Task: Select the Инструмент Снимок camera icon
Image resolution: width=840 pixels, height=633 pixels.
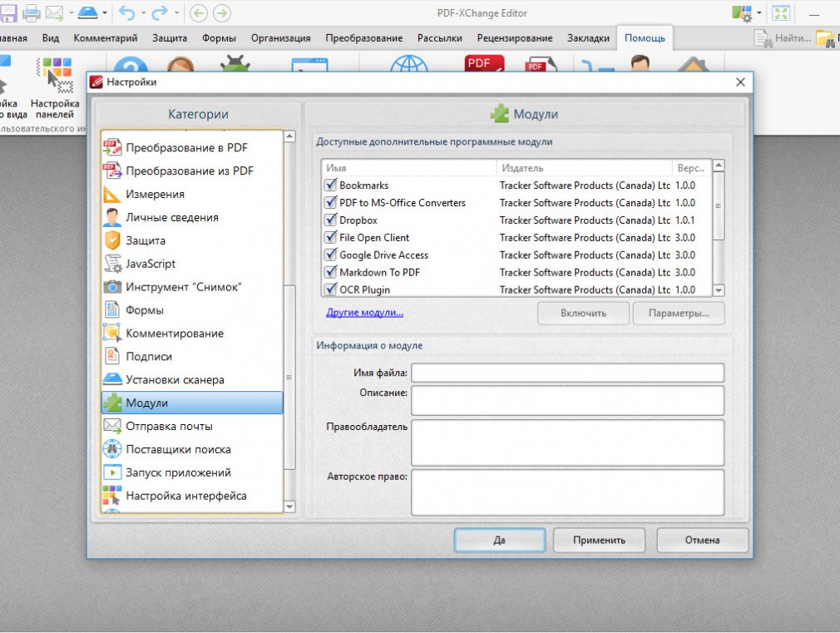Action: [112, 287]
